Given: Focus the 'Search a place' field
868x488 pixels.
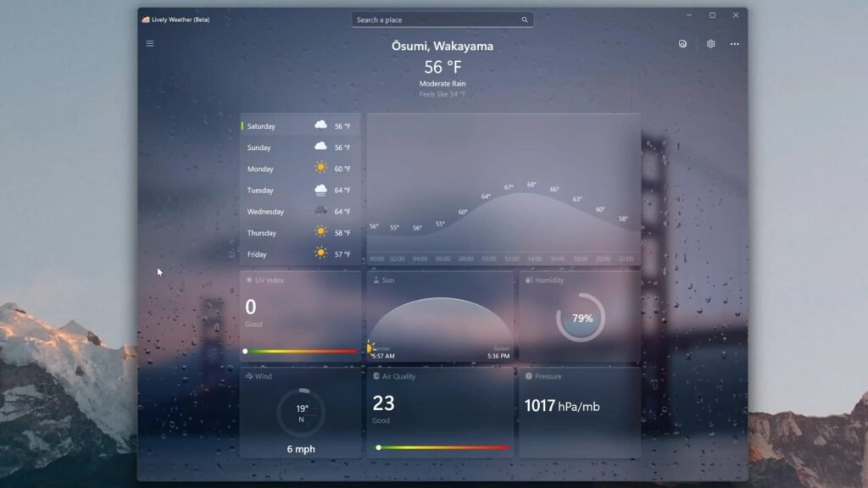Looking at the screenshot, I should coord(437,19).
